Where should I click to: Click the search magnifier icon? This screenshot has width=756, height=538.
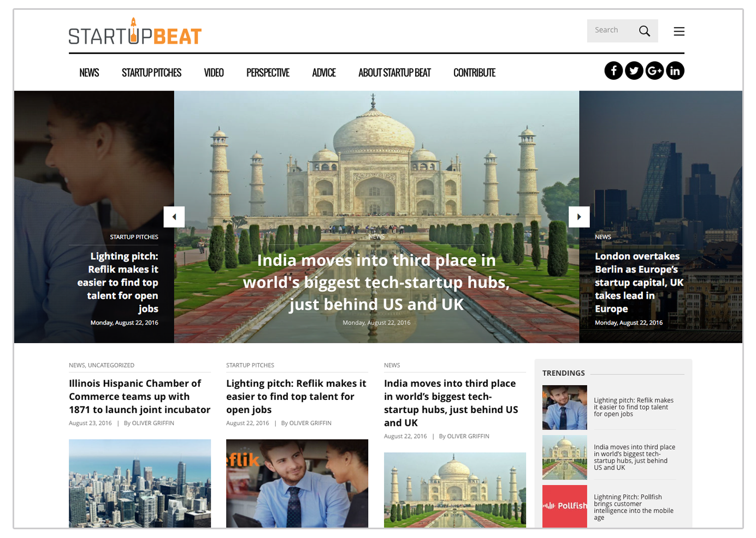(x=644, y=31)
